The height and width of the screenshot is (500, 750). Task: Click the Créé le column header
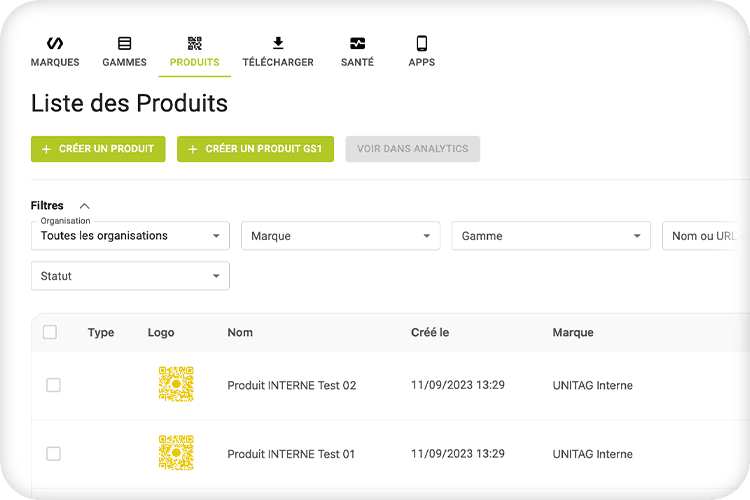[x=431, y=332]
